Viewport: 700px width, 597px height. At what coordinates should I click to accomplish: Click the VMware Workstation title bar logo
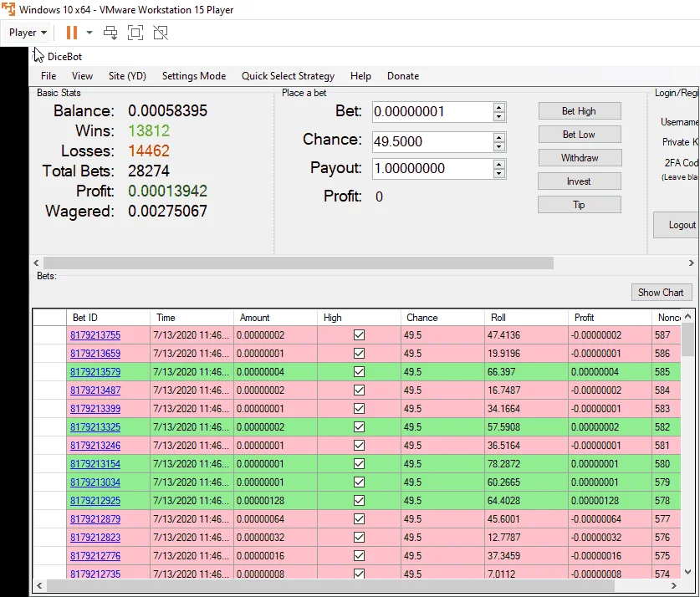click(x=8, y=9)
